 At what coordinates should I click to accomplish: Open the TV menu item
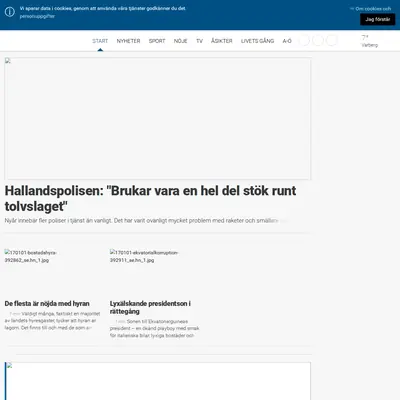tap(199, 41)
